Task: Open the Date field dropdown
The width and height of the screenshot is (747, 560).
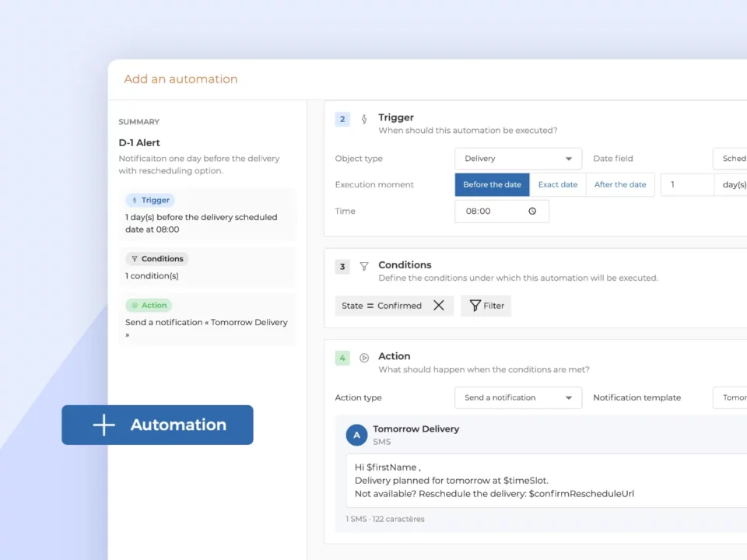Action: click(x=730, y=159)
